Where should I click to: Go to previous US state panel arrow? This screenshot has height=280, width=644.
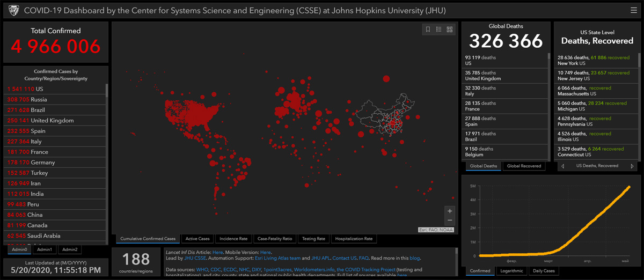point(562,166)
